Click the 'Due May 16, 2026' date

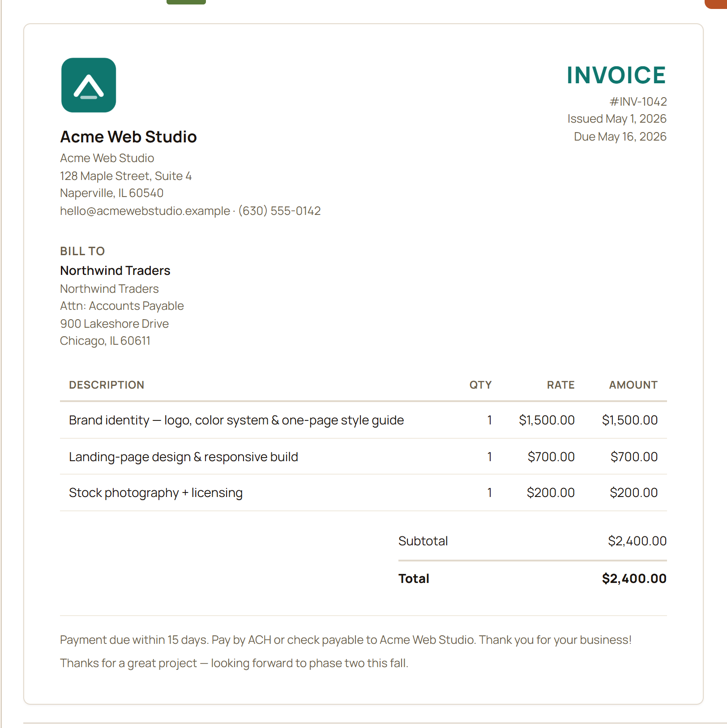tap(620, 137)
